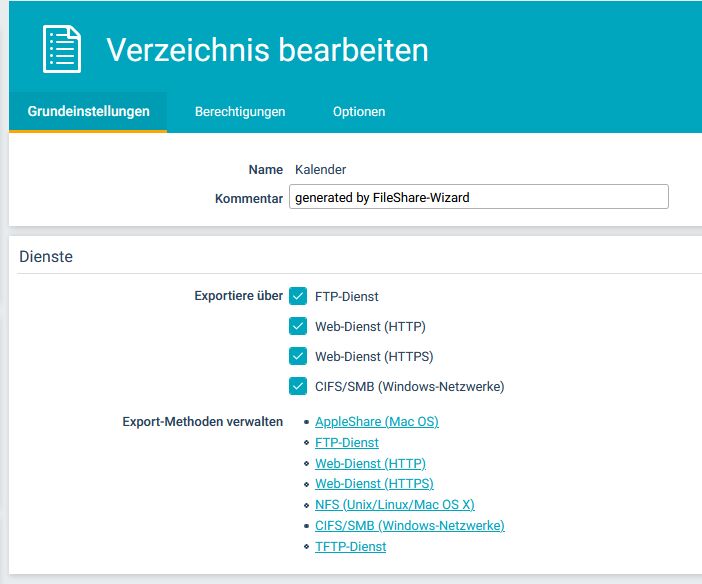
Task: Open the Optionen tab
Action: coord(359,112)
